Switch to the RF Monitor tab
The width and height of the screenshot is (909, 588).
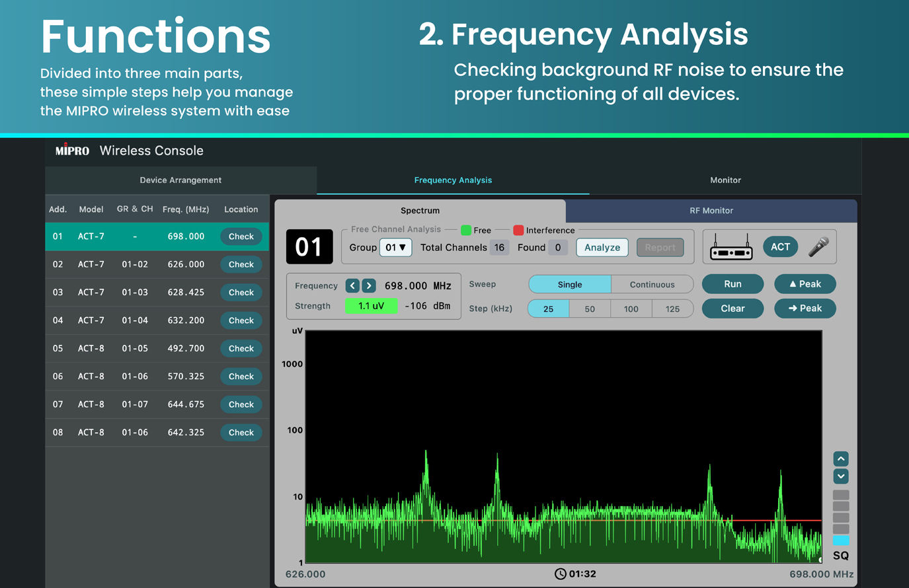711,211
